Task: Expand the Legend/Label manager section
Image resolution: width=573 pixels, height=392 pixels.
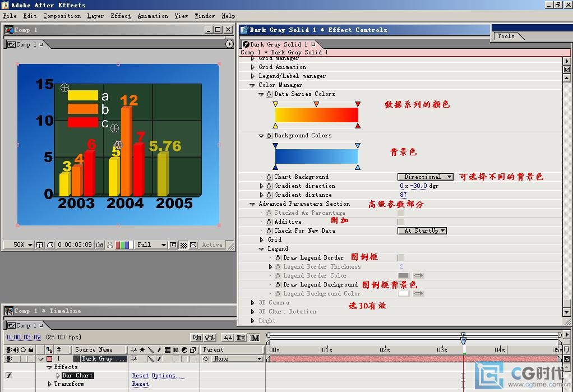Action: pyautogui.click(x=252, y=76)
